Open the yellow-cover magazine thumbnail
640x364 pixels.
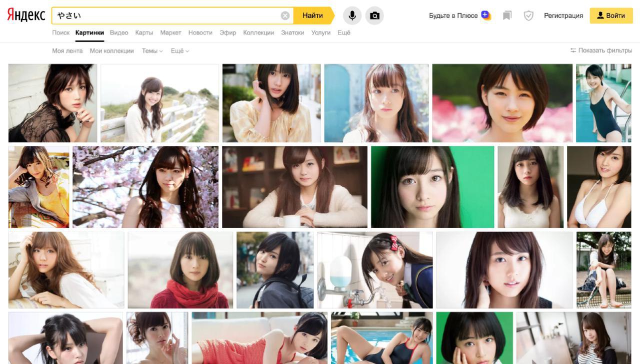pyautogui.click(x=38, y=187)
